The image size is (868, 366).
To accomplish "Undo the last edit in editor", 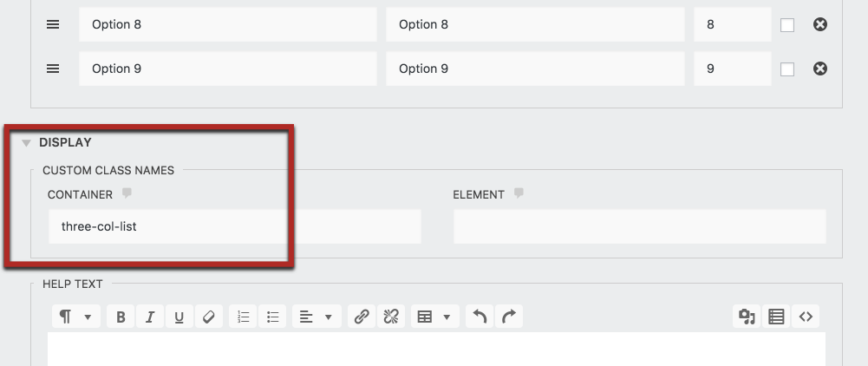I will tap(480, 317).
